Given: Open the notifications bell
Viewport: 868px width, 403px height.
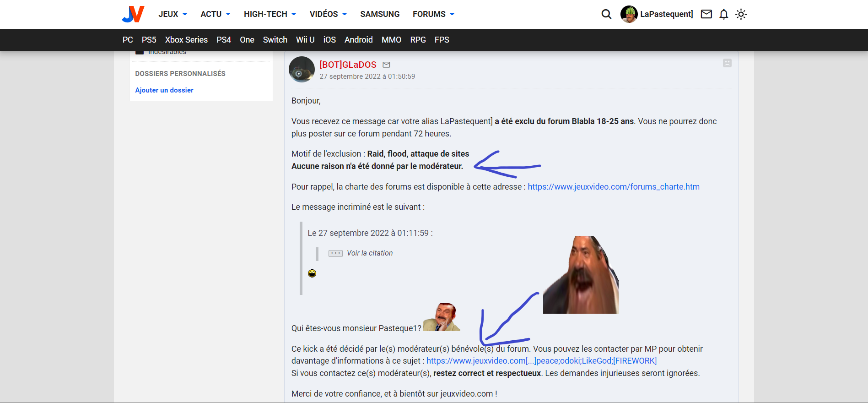Looking at the screenshot, I should coord(723,14).
